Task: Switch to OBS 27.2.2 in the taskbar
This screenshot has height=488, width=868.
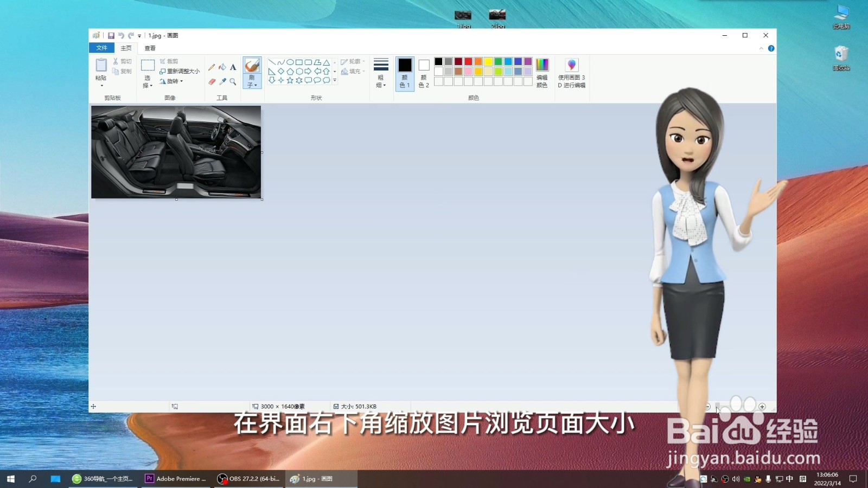Action: pyautogui.click(x=249, y=479)
